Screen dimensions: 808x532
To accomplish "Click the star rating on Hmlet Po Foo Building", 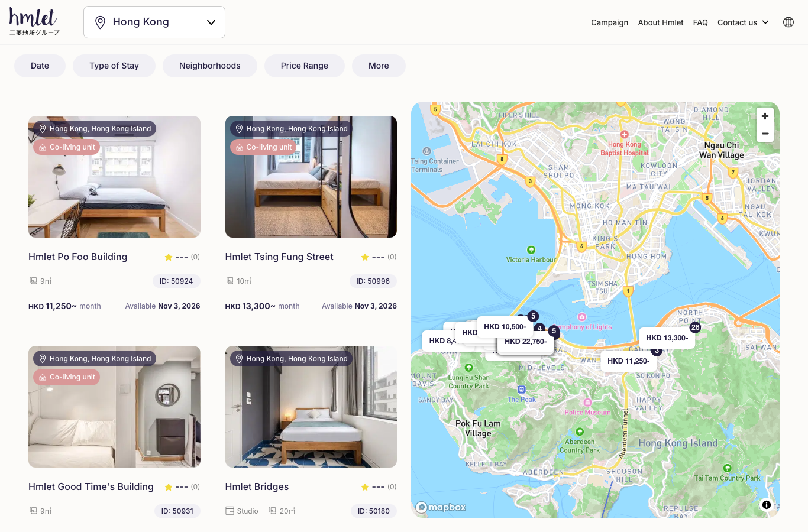I will click(x=182, y=257).
